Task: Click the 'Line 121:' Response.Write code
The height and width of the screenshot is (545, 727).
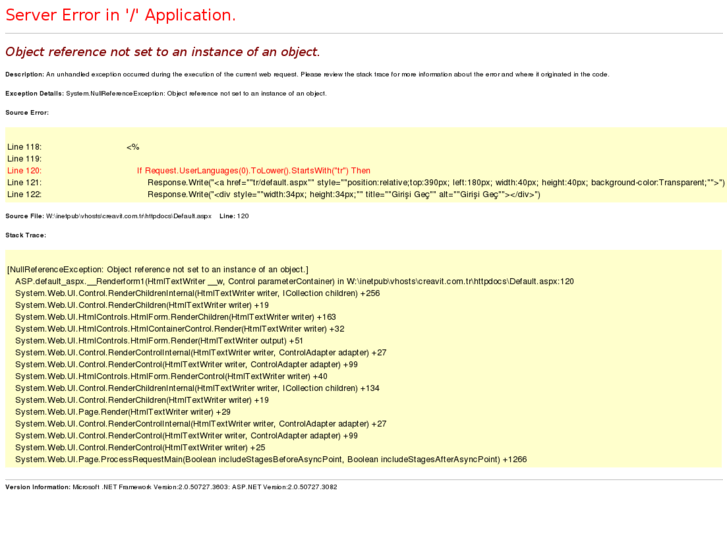Action: [436, 182]
